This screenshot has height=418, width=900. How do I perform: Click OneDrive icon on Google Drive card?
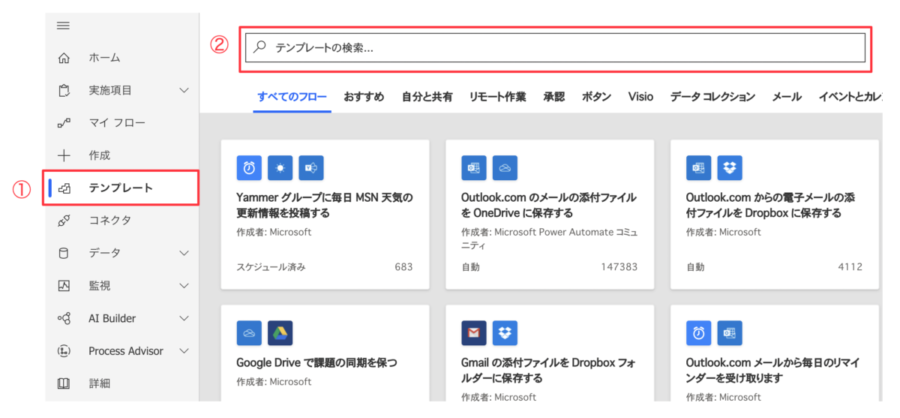coord(249,332)
